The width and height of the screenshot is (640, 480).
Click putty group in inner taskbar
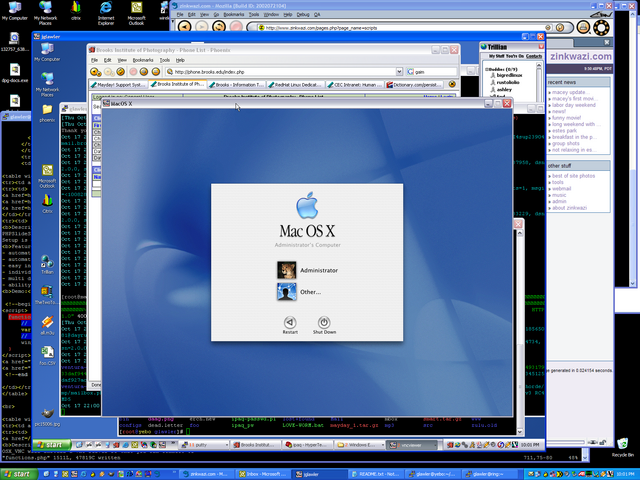tap(204, 445)
